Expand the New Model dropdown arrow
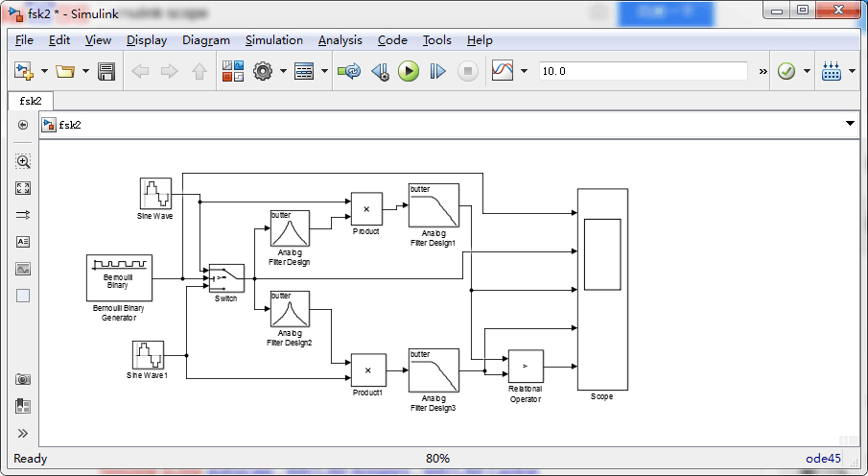Image resolution: width=868 pixels, height=476 pixels. 44,71
